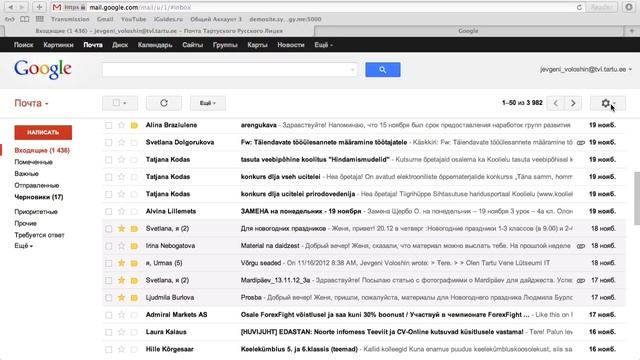Image resolution: width=640 pixels, height=360 pixels.
Task: Tick the Irina Nebogatova message checkbox
Action: coord(108,246)
